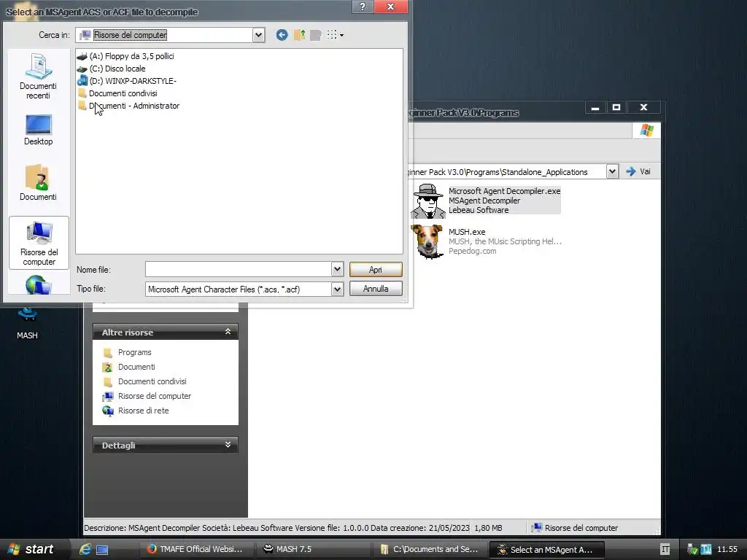Click the MUSH.exe file name text
The image size is (747, 560).
pyautogui.click(x=467, y=232)
